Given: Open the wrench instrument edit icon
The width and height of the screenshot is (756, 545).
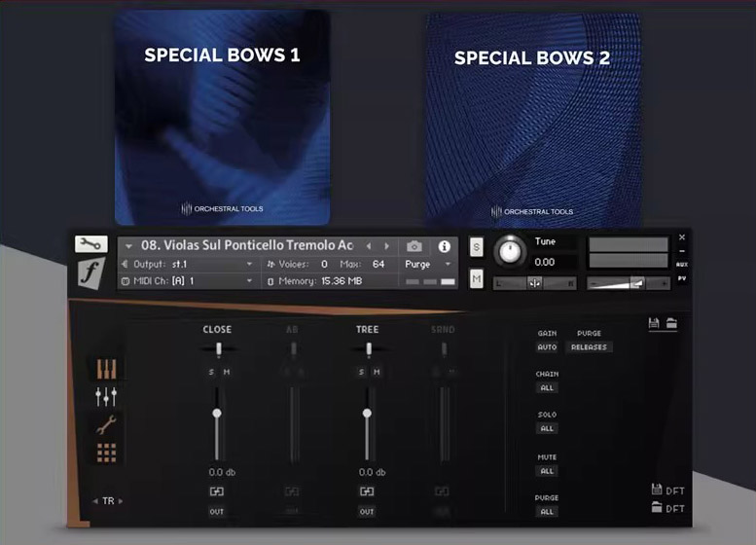Looking at the screenshot, I should pyautogui.click(x=90, y=244).
